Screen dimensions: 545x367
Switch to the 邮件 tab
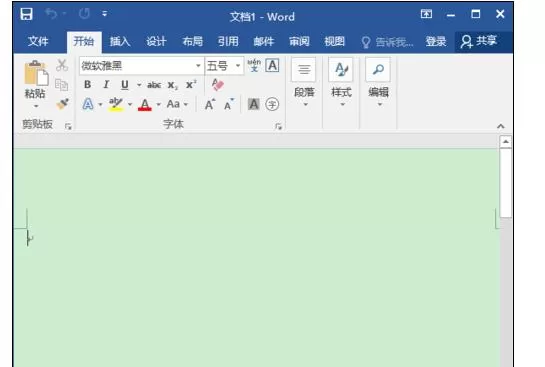pyautogui.click(x=264, y=41)
